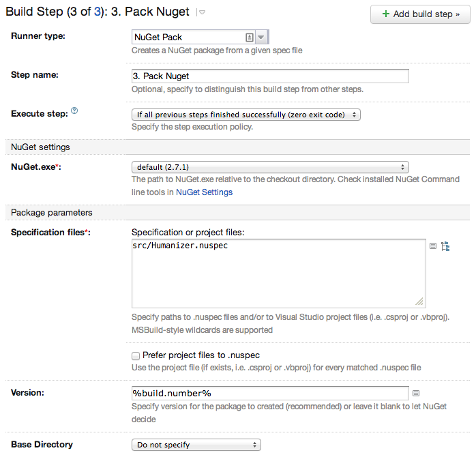The width and height of the screenshot is (476, 457).
Task: Click 'MSBuild-style wildcards are supported' hint text
Action: (202, 330)
